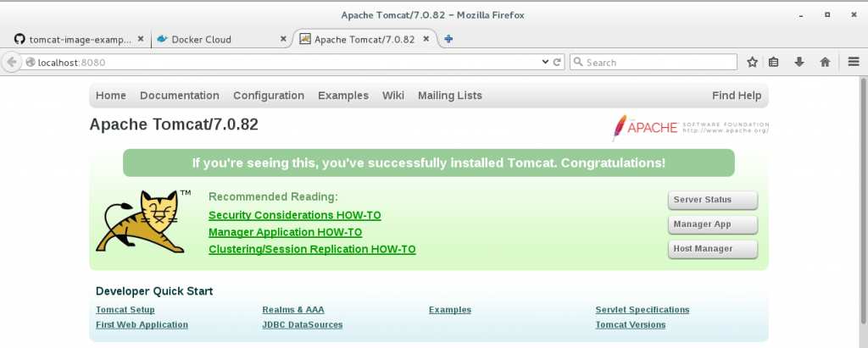Click the successfully installed Tomcat congratulations banner
The width and height of the screenshot is (868, 348).
pos(428,163)
